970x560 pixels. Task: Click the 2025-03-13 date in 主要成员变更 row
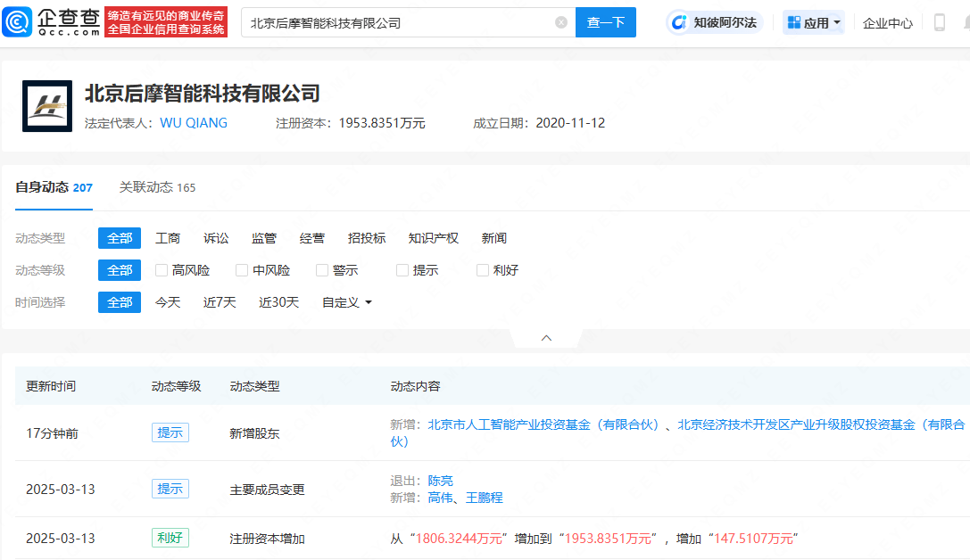pyautogui.click(x=61, y=490)
